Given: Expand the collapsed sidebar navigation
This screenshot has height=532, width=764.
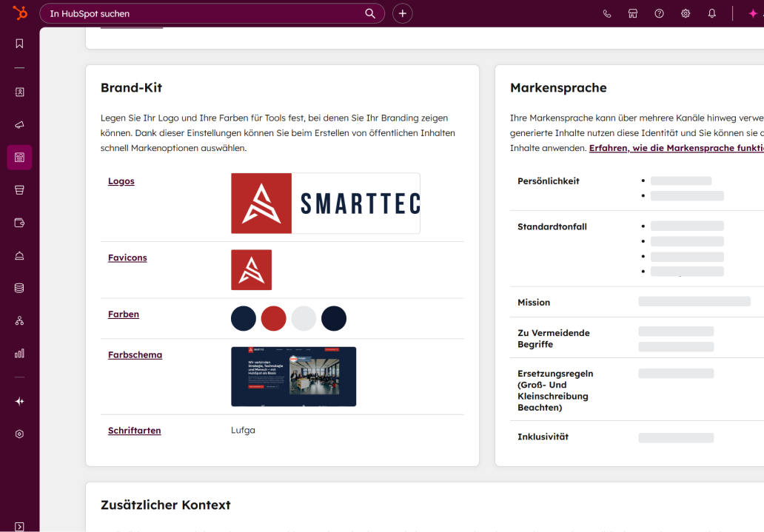Looking at the screenshot, I should pos(19,526).
